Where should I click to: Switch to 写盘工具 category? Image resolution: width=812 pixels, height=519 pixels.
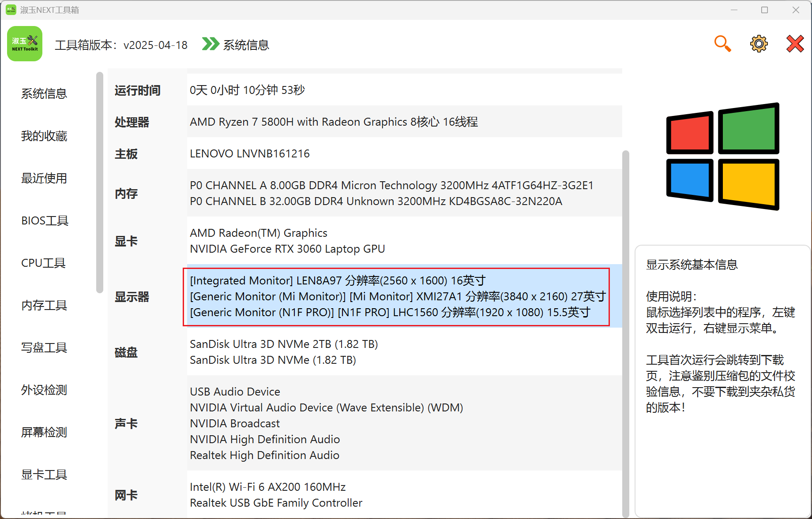(x=44, y=347)
